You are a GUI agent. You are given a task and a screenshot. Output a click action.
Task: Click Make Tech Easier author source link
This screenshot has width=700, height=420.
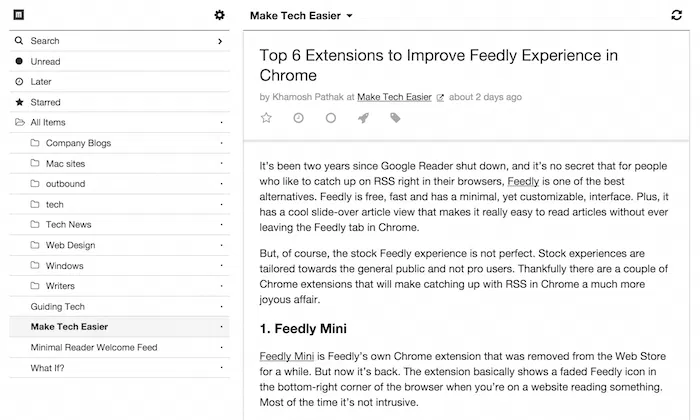(395, 98)
